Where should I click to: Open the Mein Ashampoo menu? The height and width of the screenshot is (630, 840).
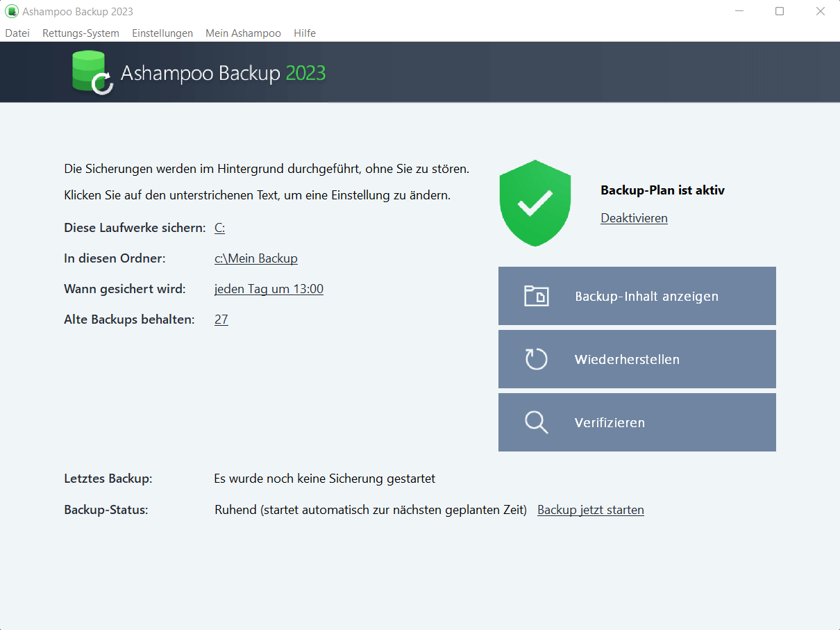pos(242,33)
